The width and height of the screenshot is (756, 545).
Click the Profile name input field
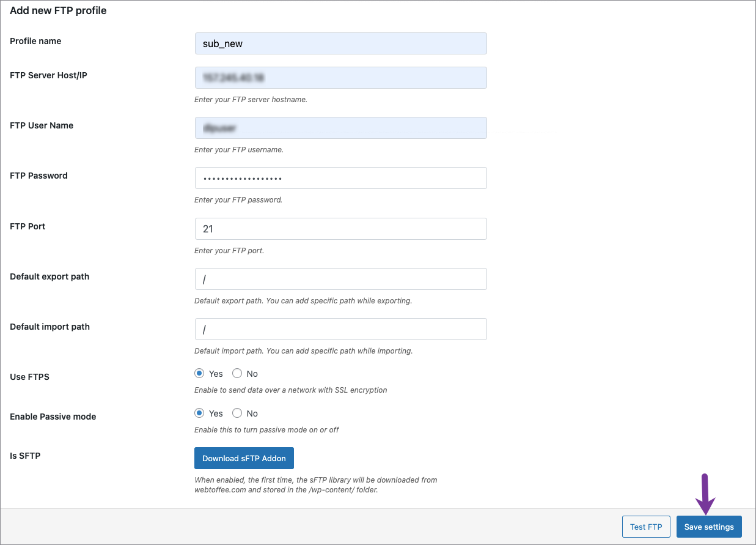(340, 43)
